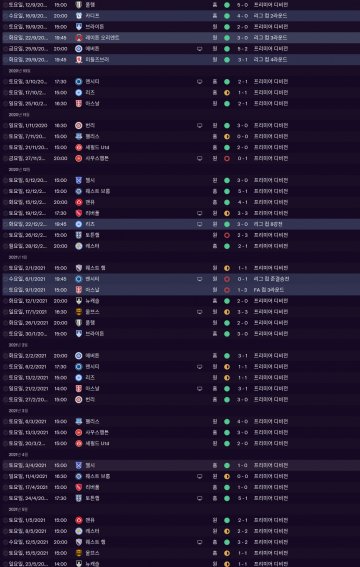Collapse the 2020년 10월 month group header
This screenshot has height=567, width=360.
coord(14,71)
